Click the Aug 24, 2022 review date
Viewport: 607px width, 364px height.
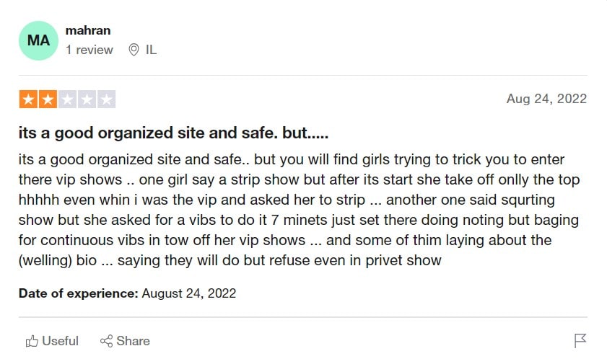[x=546, y=99]
